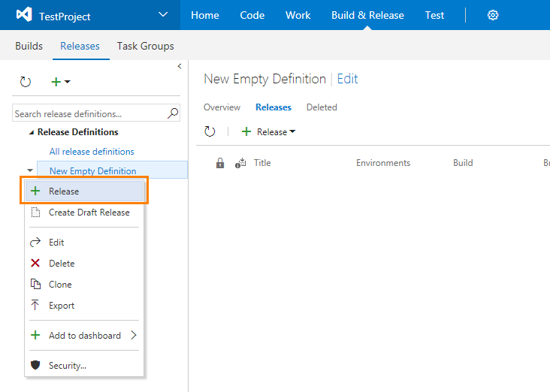Screen dimensions: 550x392
Task: Refresh the release definitions list in sidebar
Action: [x=26, y=82]
